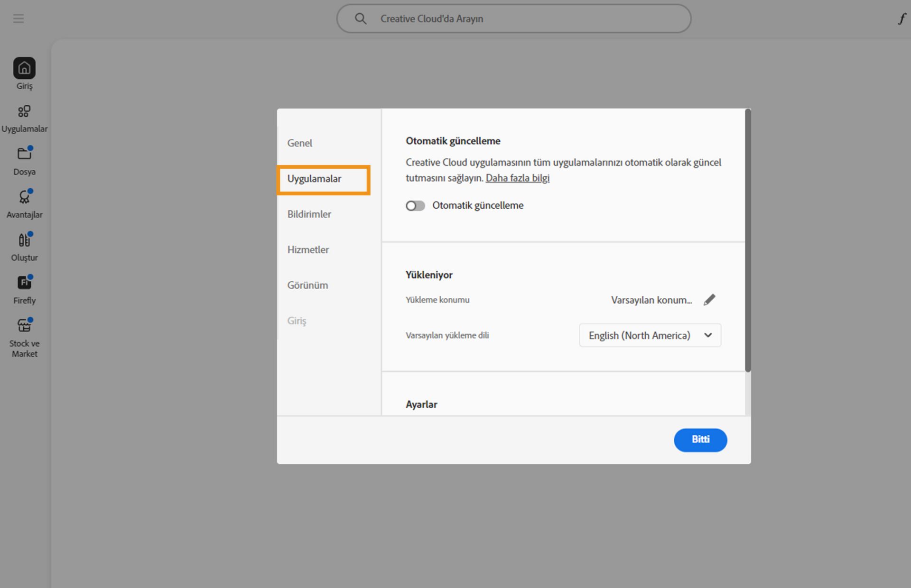911x588 pixels.
Task: Enable the Otomatik güncelleme toggle
Action: coord(415,206)
